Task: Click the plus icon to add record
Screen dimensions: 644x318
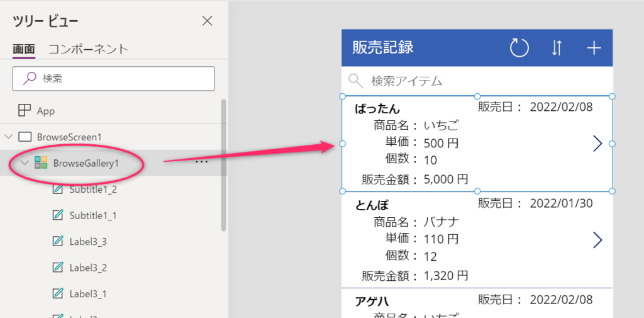Action: tap(594, 48)
